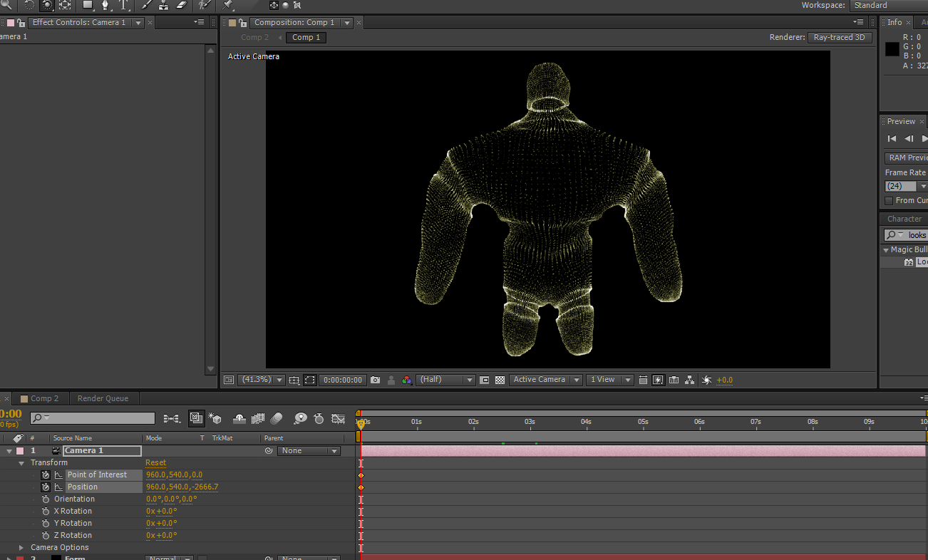The image size is (928, 560).
Task: Click the Show Channel color icon
Action: click(x=406, y=380)
